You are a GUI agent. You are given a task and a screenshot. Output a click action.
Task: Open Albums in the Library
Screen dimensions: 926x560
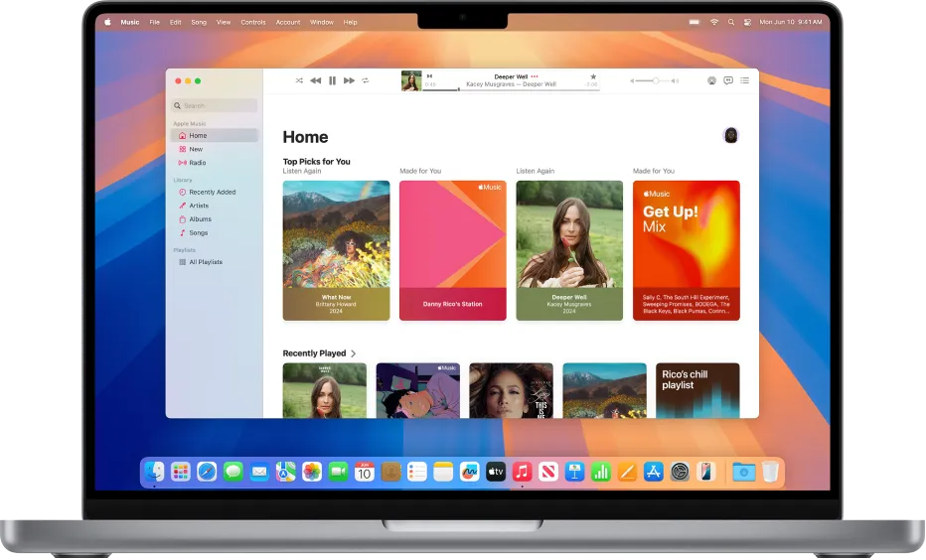(x=215, y=219)
